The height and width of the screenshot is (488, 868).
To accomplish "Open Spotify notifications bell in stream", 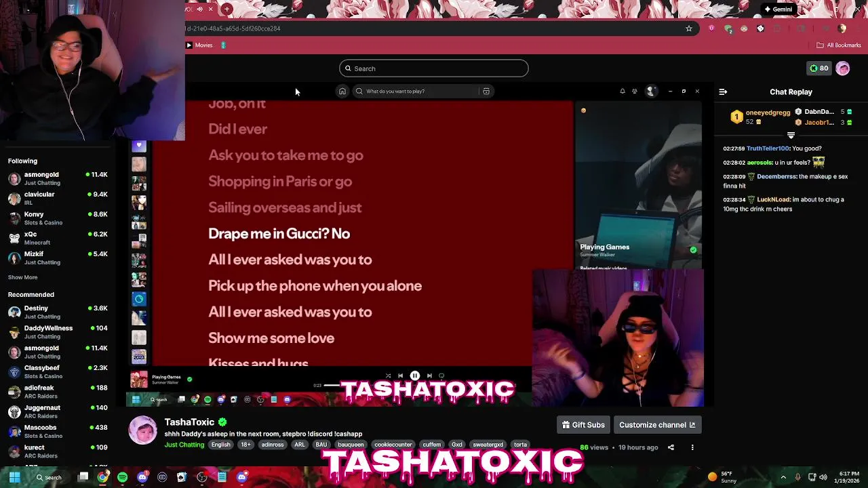I will click(623, 91).
